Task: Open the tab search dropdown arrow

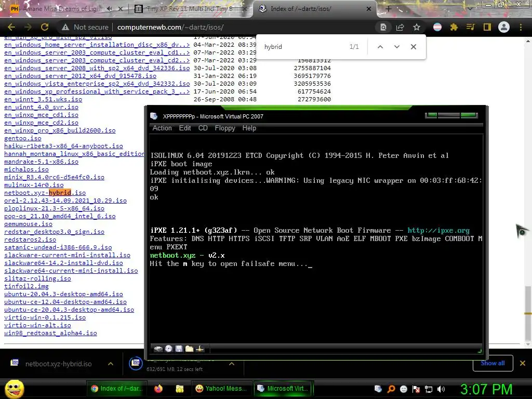Action: tap(470, 9)
